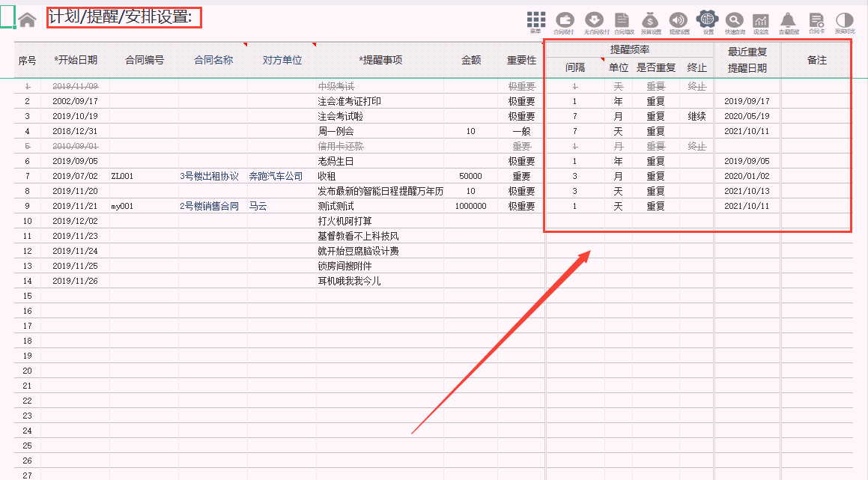Open 查看提醒 bell icon
This screenshot has width=868, height=480.
pos(789,19)
